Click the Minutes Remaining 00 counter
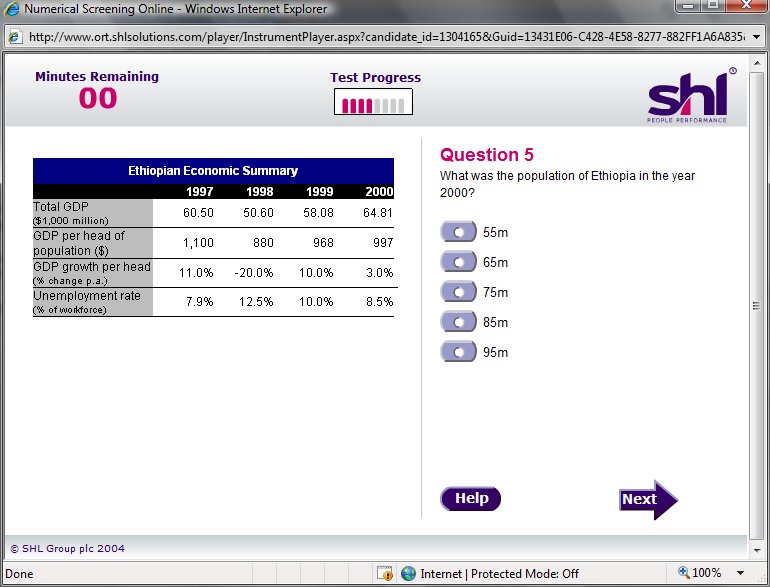 coord(98,98)
